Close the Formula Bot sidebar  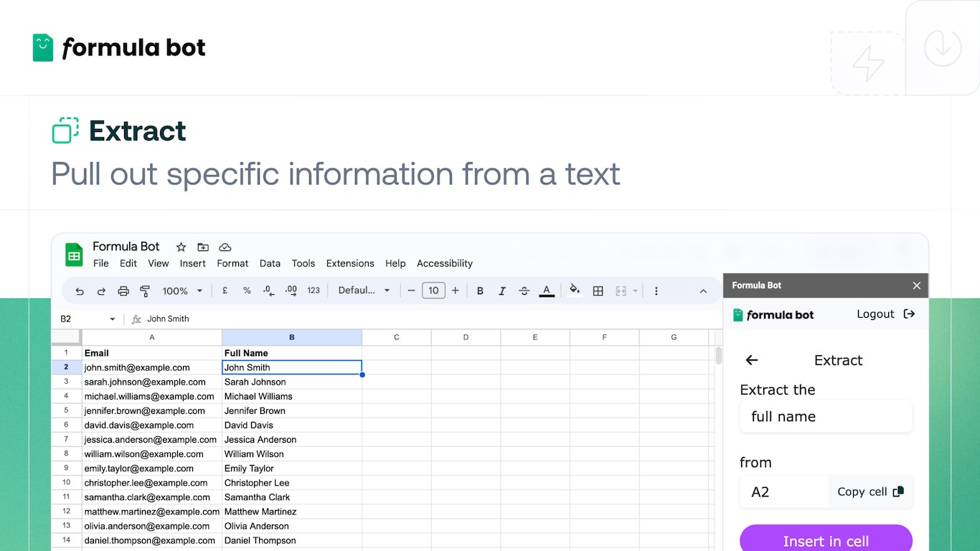(916, 286)
